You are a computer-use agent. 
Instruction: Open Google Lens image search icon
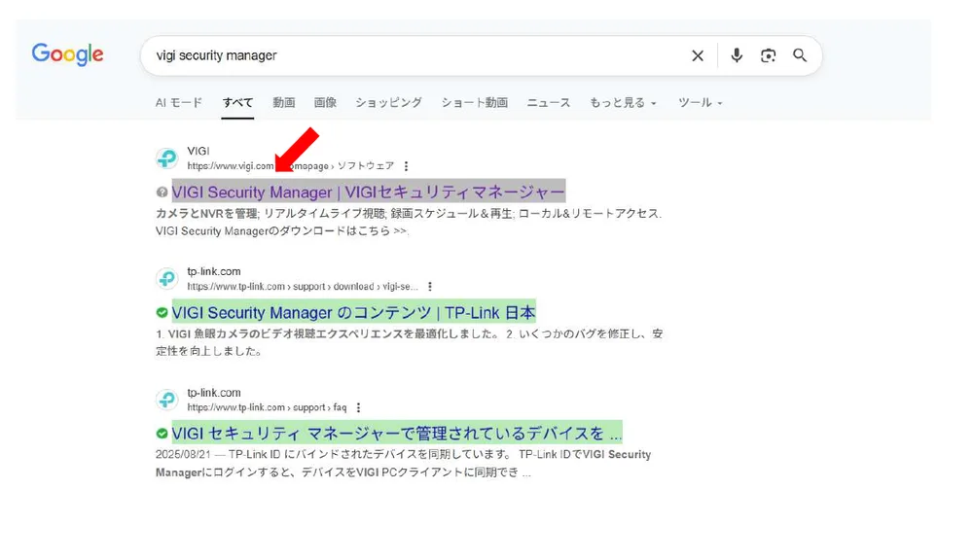tap(769, 55)
